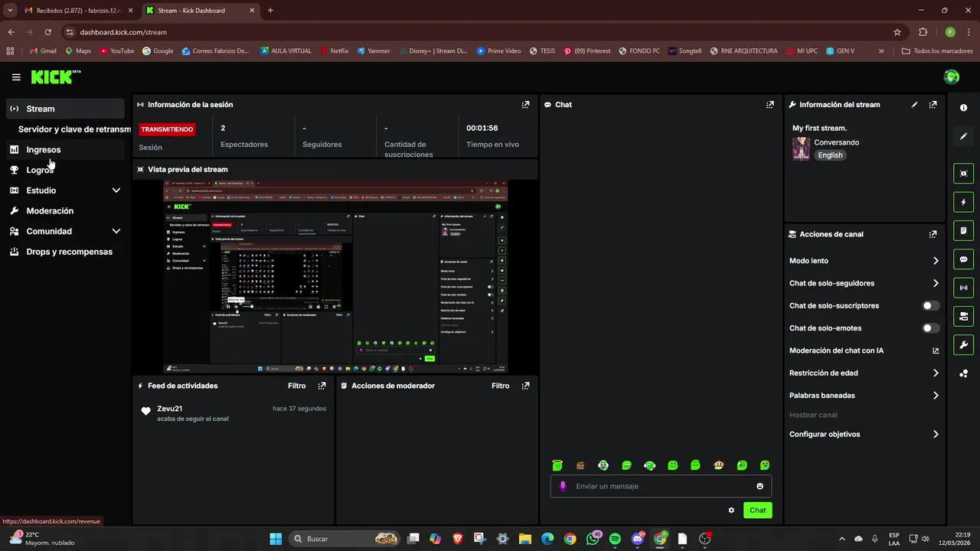Click the info icon in right sidebar
The image size is (980, 551).
point(963,108)
